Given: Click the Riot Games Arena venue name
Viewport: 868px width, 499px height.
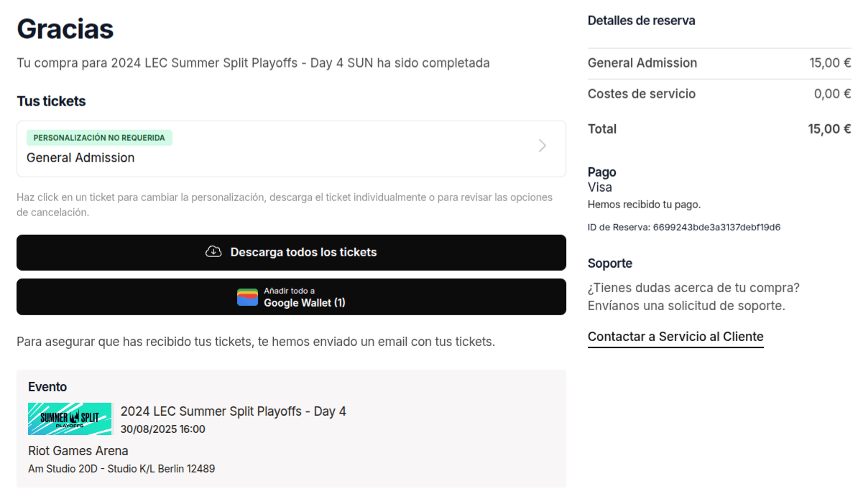Looking at the screenshot, I should click(78, 451).
